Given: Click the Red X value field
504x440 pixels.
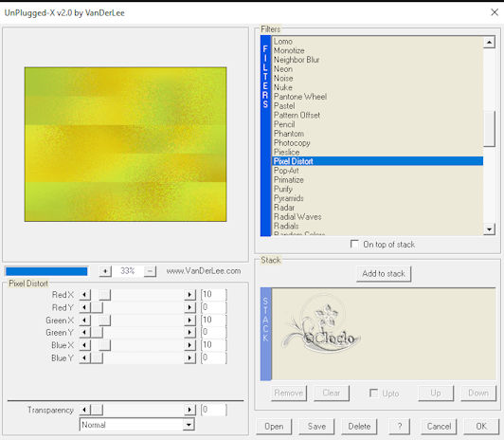Looking at the screenshot, I should pyautogui.click(x=214, y=294).
